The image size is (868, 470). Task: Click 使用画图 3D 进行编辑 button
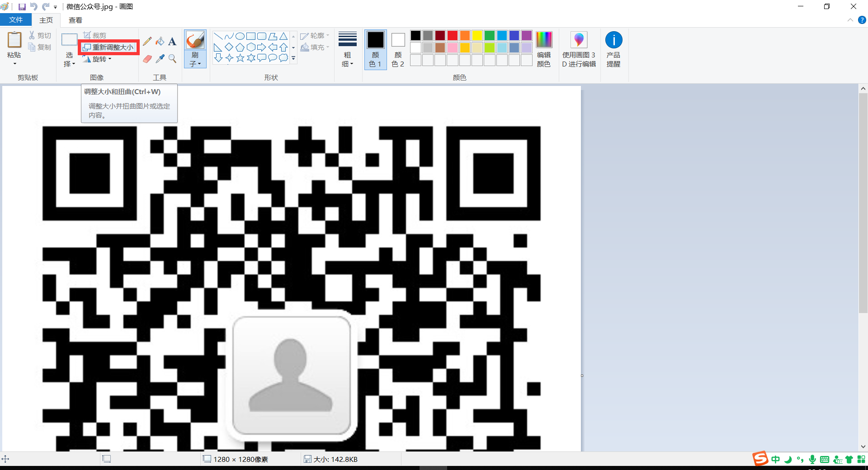(x=579, y=49)
